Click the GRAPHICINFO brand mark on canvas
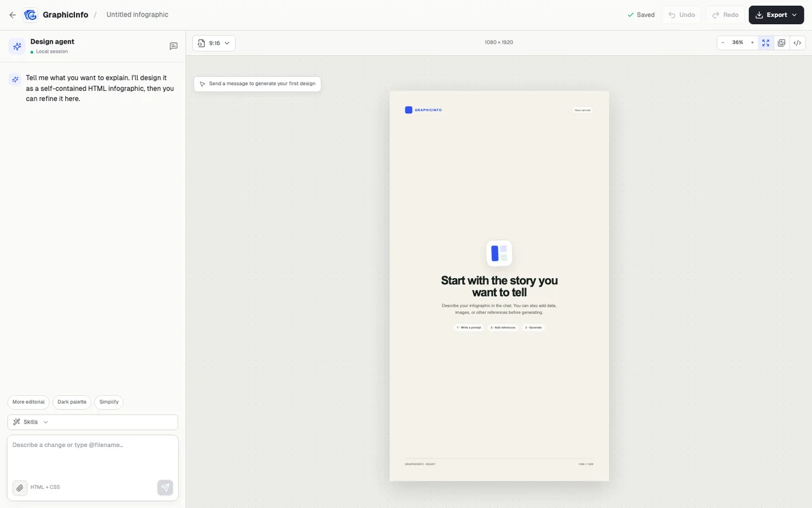Screen dimensions: 812x508 tap(423, 110)
